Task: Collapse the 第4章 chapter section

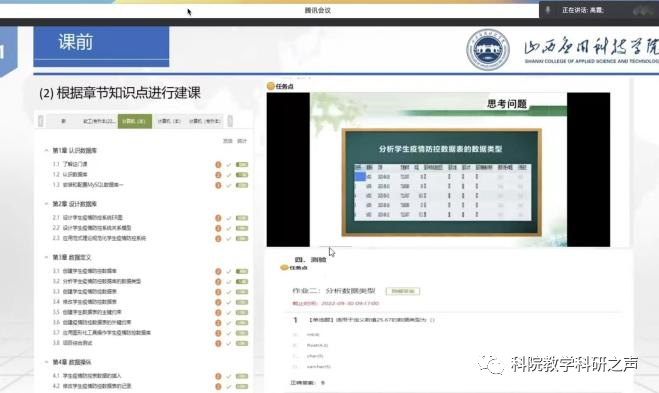Action: tap(46, 361)
